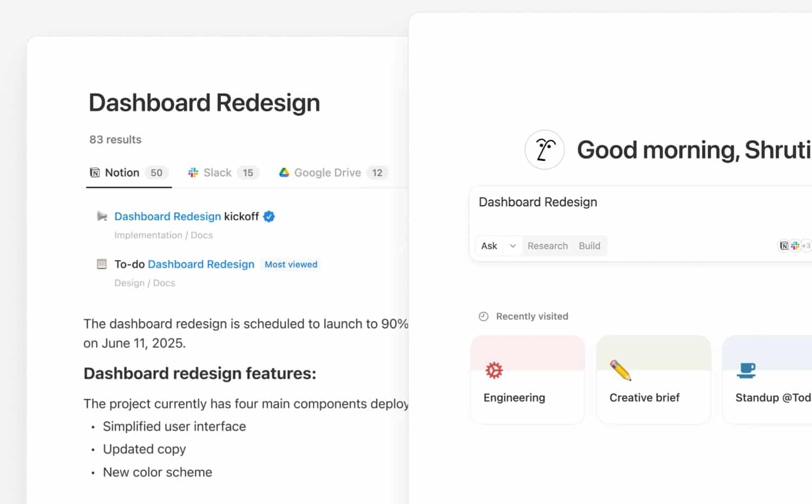
Task: Click the Notion AI face avatar
Action: 545,150
